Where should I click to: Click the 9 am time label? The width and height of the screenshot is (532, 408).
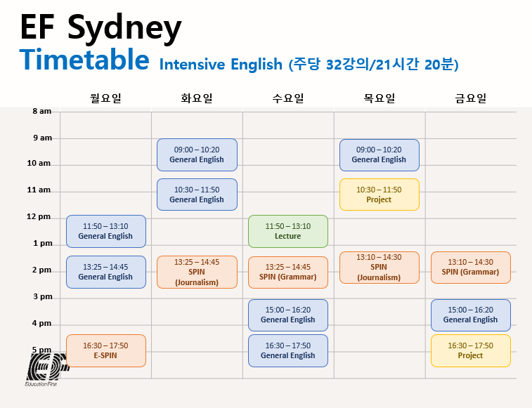(x=42, y=138)
